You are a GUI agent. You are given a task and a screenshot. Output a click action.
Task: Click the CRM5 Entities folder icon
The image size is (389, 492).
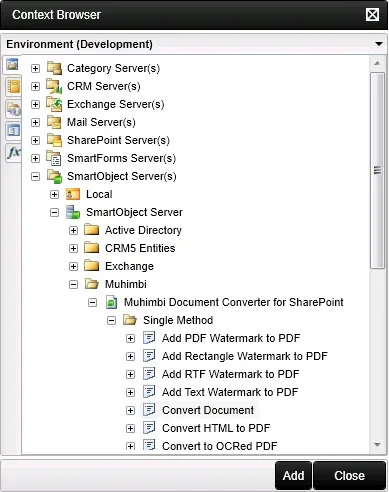point(92,248)
